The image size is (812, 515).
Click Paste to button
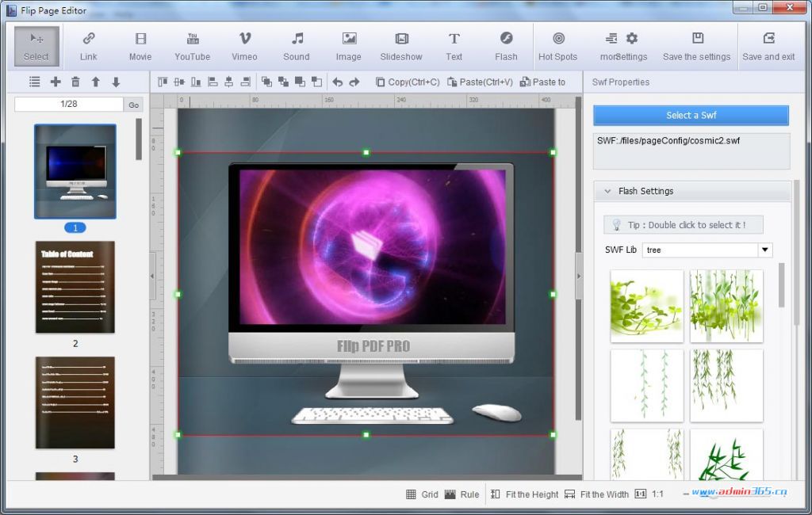tap(542, 82)
